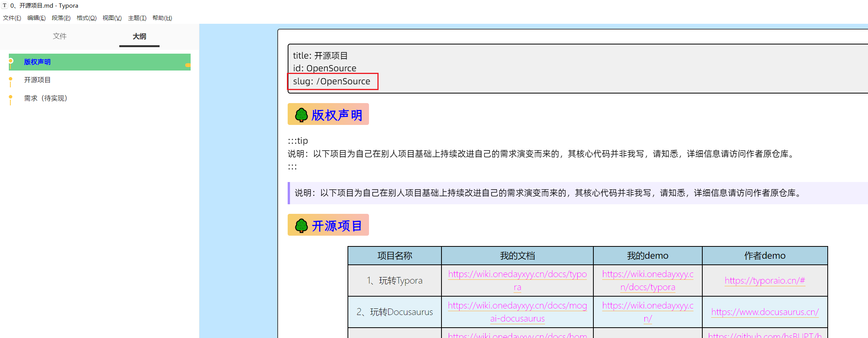Click the 项目名称 table header
Image resolution: width=868 pixels, height=338 pixels.
[x=395, y=256]
